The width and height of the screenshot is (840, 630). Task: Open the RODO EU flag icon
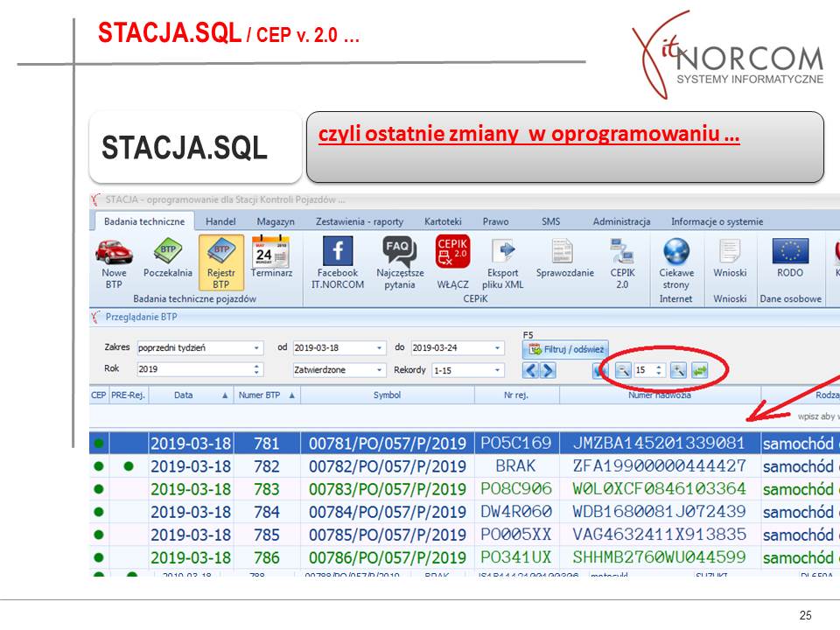pos(790,251)
